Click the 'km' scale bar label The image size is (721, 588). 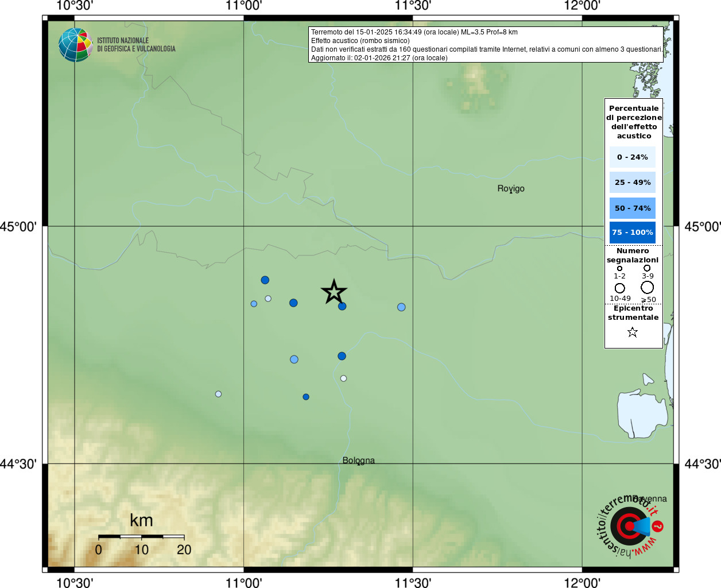point(141,520)
